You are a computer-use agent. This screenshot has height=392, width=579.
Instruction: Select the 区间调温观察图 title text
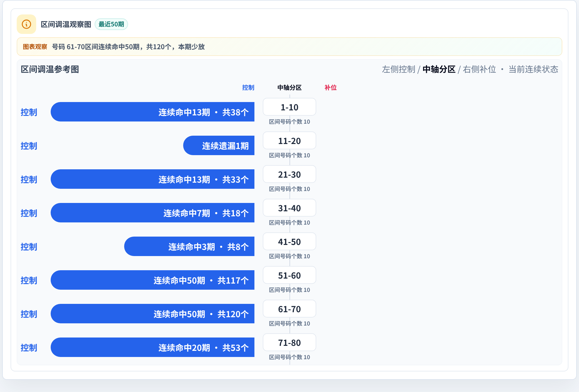(x=66, y=24)
